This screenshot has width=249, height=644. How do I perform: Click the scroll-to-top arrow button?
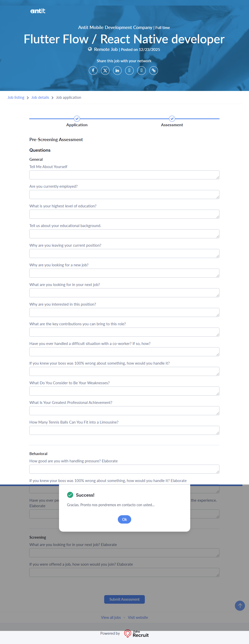pyautogui.click(x=240, y=606)
